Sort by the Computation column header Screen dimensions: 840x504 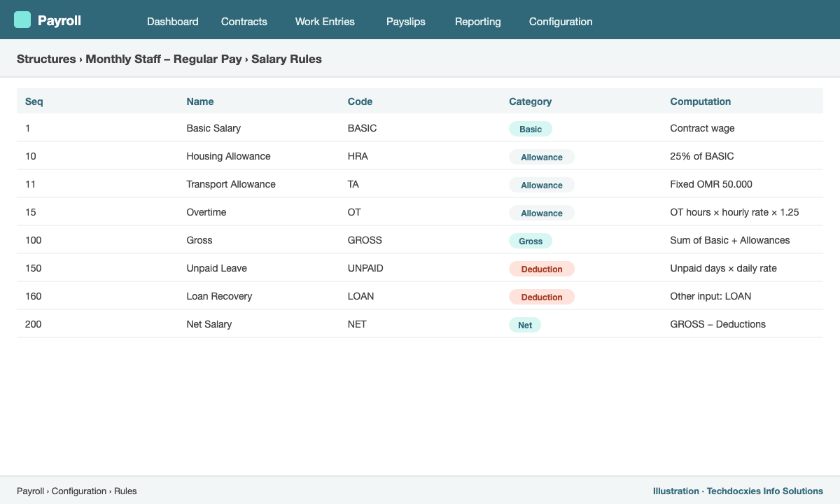tap(701, 101)
